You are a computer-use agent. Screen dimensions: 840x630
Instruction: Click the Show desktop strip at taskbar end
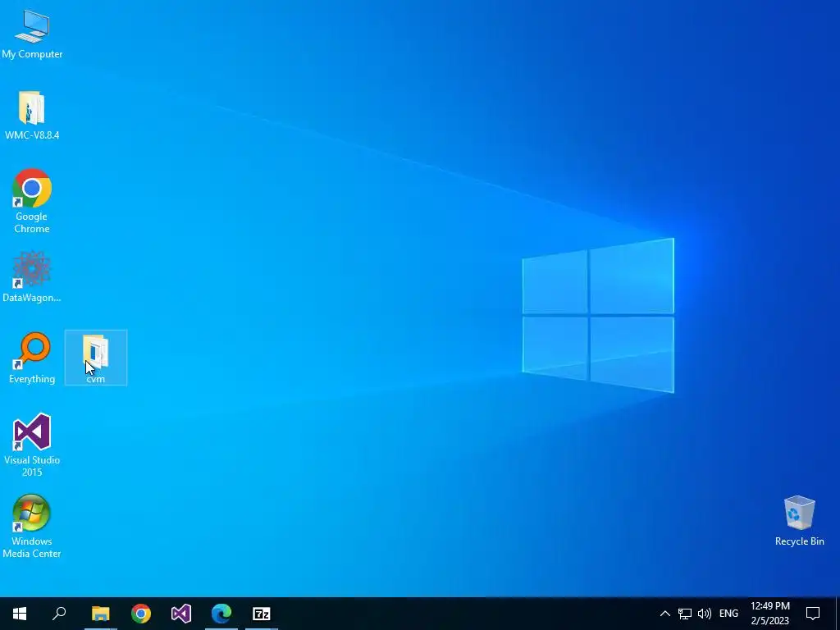pos(838,614)
